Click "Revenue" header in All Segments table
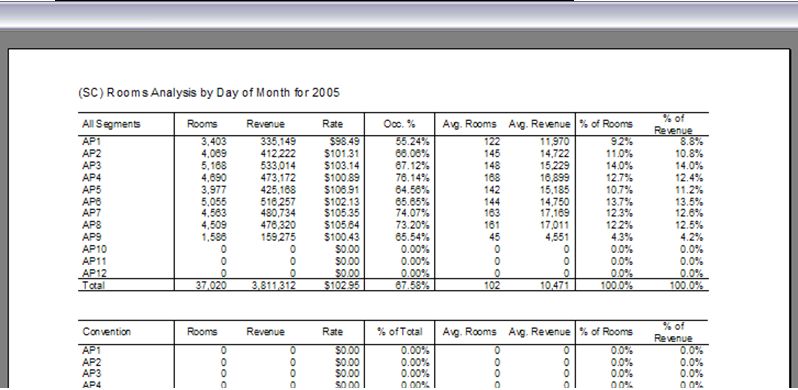The width and height of the screenshot is (798, 390). (266, 124)
